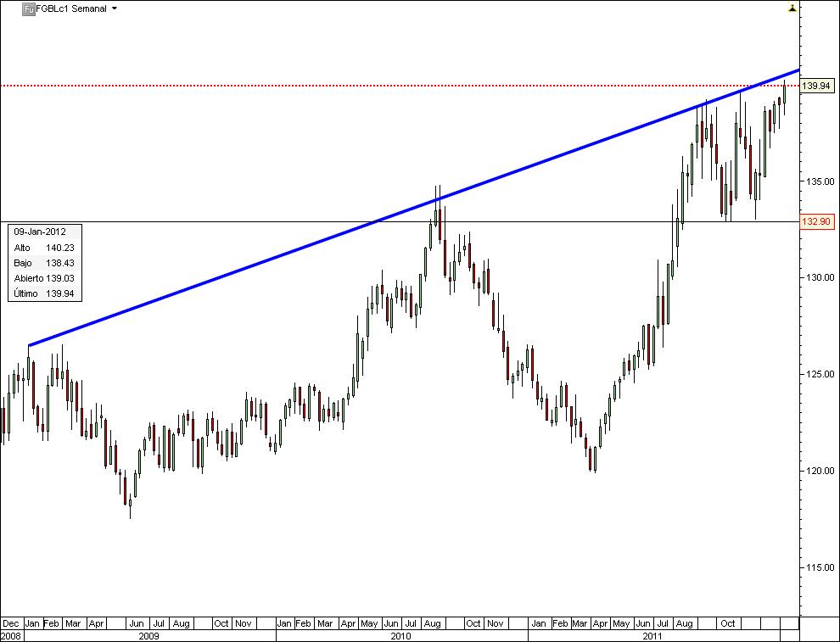Click the 132.90 price level label
The width and height of the screenshot is (840, 642).
817,221
